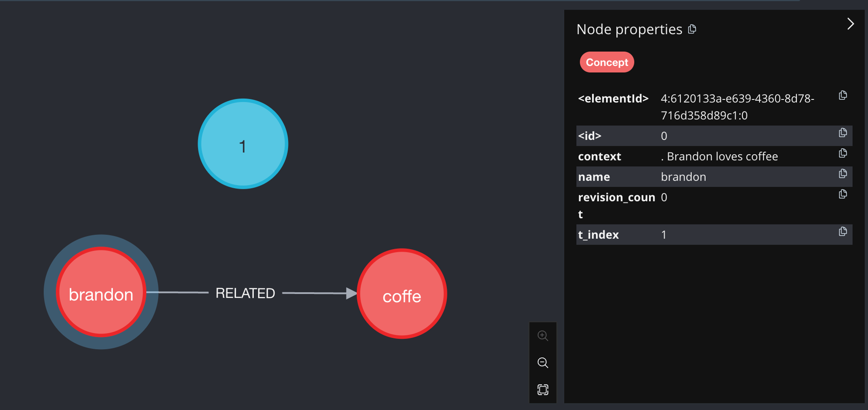Copy the t_index value
This screenshot has width=868, height=410.
(842, 231)
